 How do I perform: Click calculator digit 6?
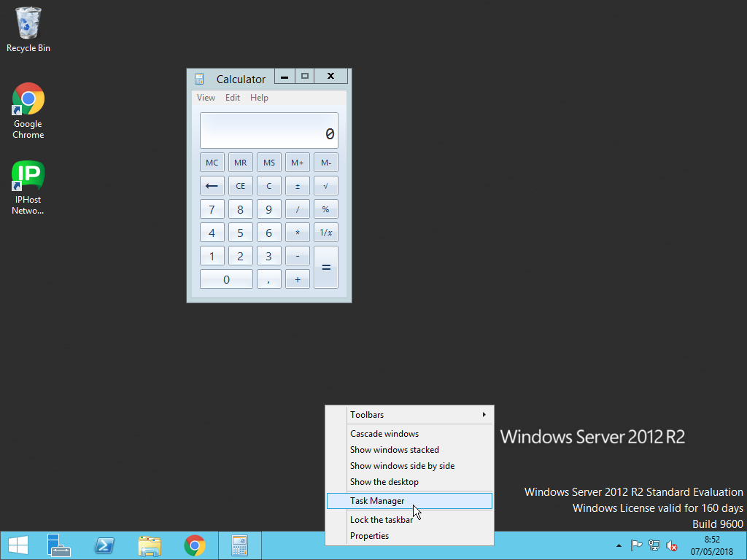[x=269, y=233]
